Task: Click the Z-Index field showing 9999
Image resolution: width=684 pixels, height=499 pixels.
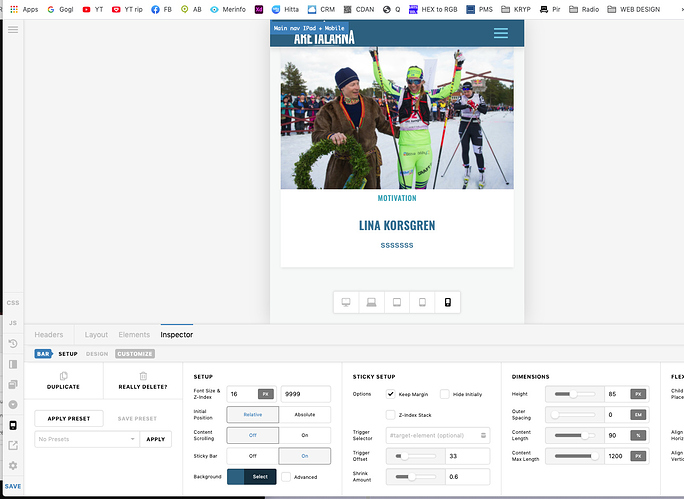Action: [305, 394]
